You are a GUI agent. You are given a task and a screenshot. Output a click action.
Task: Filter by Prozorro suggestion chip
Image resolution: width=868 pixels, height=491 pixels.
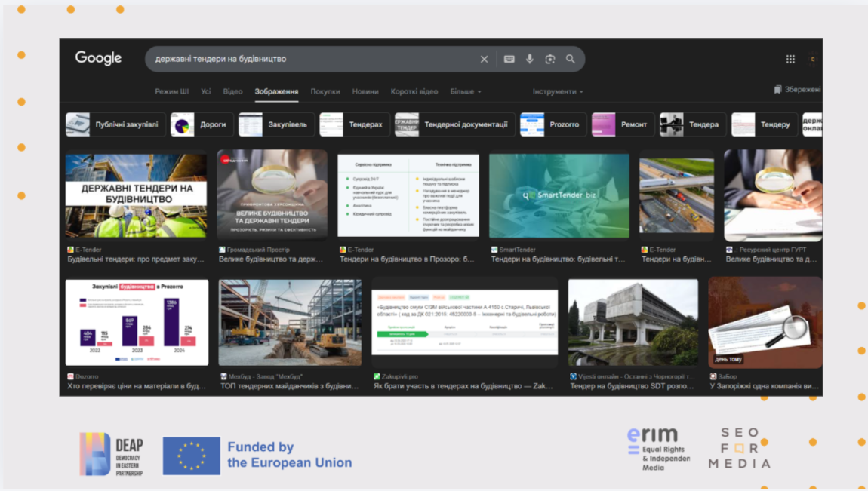click(553, 124)
